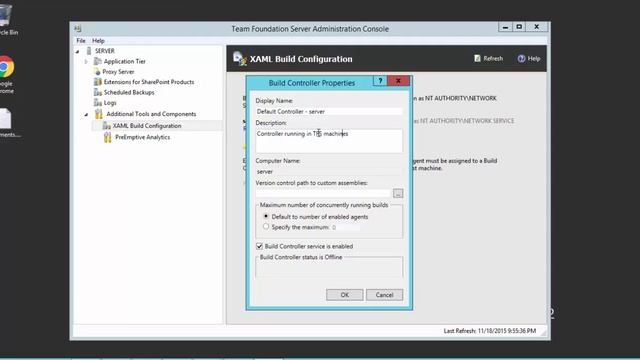This screenshot has height=360, width=640.
Task: Click the XAML Build Configuration tree icon
Action: [107, 126]
